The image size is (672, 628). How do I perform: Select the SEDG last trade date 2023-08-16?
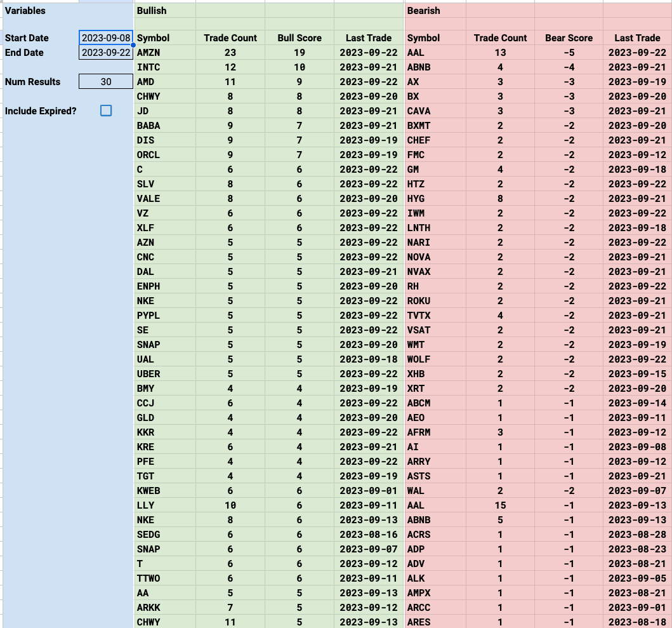point(369,534)
